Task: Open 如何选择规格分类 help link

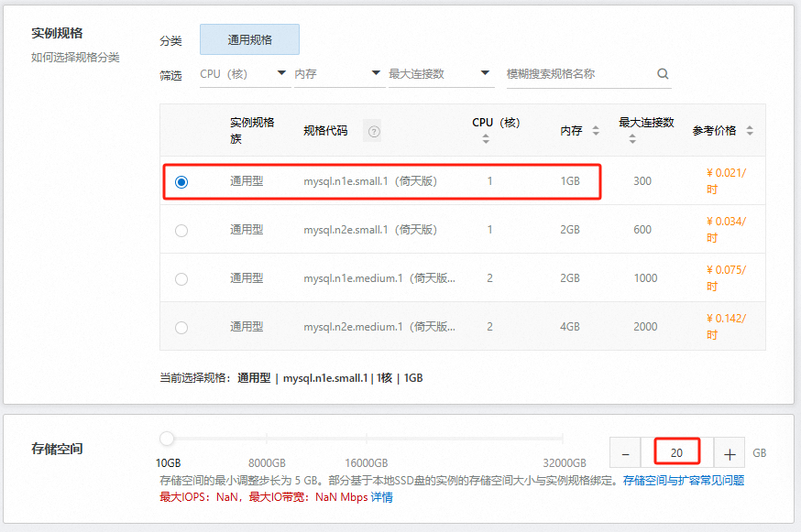Action: pos(75,57)
